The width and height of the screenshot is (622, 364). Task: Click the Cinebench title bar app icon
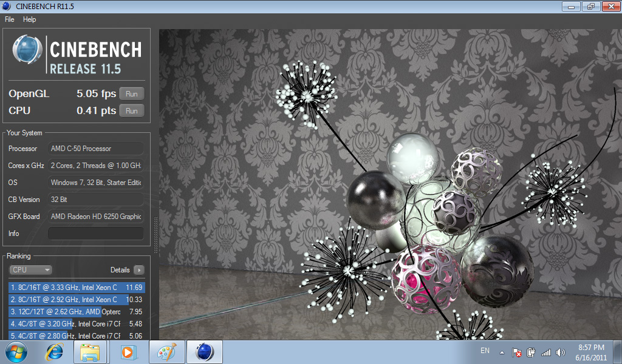(7, 6)
